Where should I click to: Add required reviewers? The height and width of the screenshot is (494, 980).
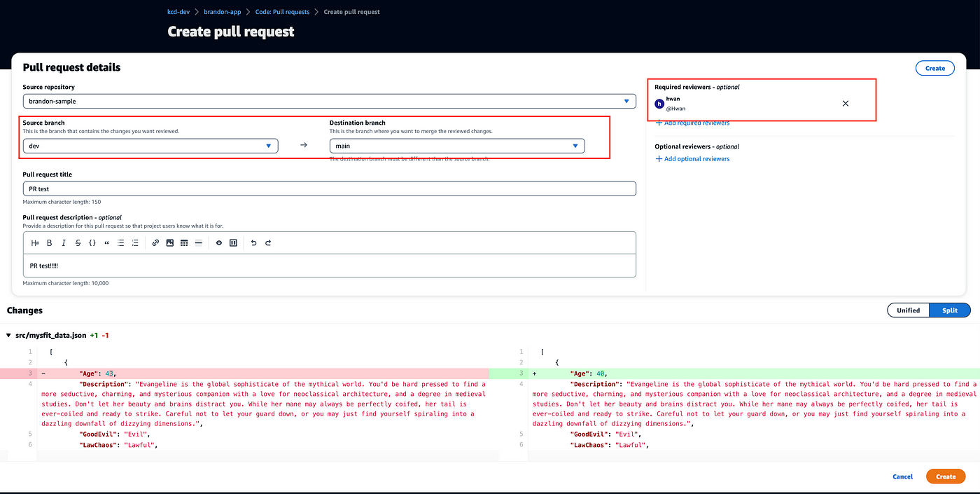tap(692, 123)
